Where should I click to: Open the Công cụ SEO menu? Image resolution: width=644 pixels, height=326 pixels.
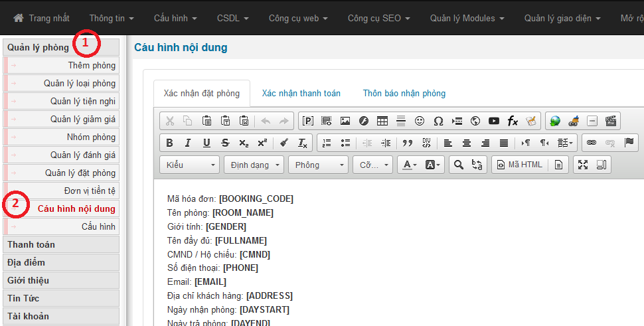click(x=378, y=18)
